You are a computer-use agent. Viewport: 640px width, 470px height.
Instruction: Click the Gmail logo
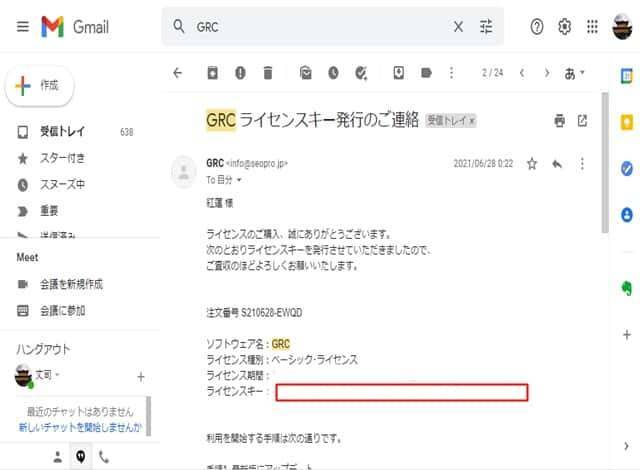pos(75,27)
